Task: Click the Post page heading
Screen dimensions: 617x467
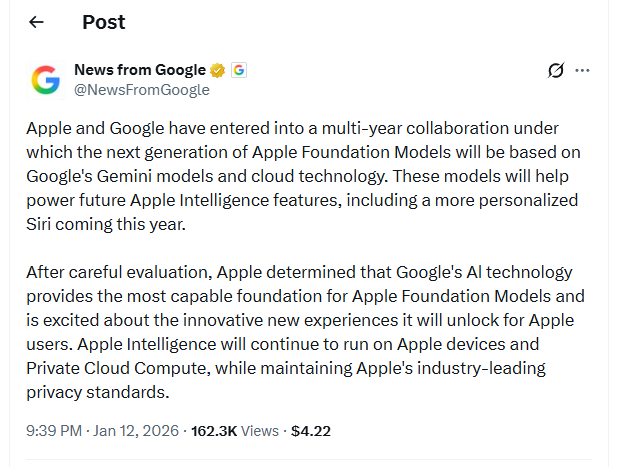Action: pyautogui.click(x=104, y=22)
